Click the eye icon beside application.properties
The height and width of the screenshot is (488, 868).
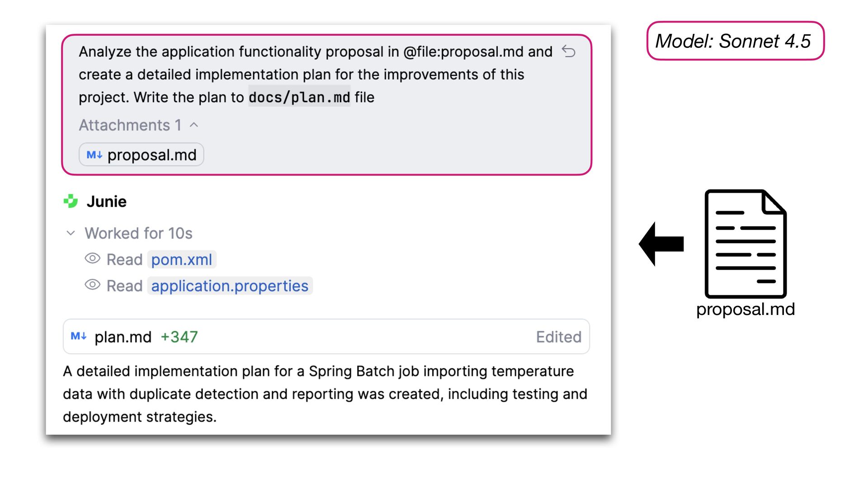(x=92, y=285)
